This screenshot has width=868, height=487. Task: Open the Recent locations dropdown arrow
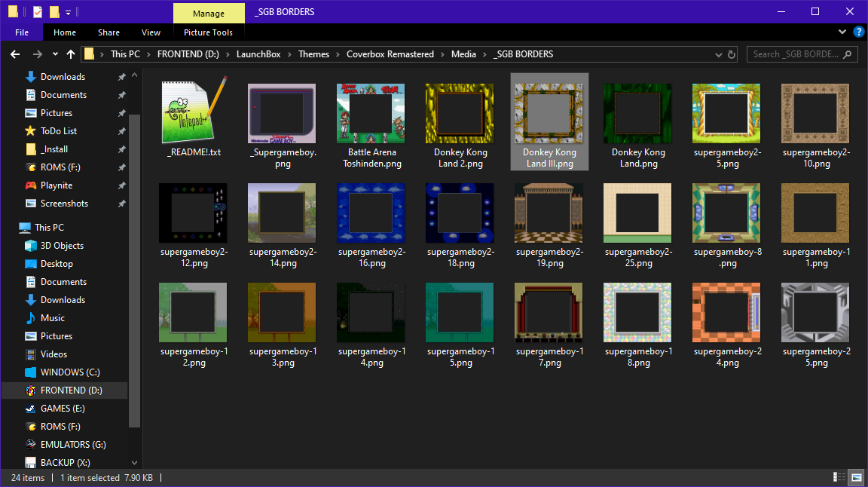point(55,54)
